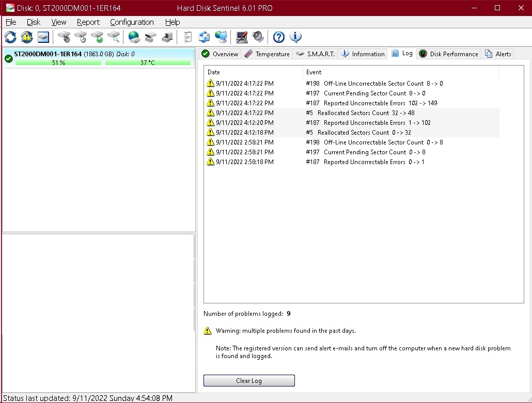Open the View menu
The height and width of the screenshot is (403, 532).
(x=59, y=22)
